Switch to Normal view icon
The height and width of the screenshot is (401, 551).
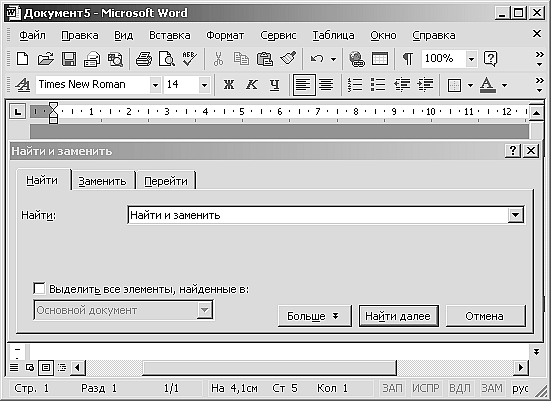[x=14, y=368]
